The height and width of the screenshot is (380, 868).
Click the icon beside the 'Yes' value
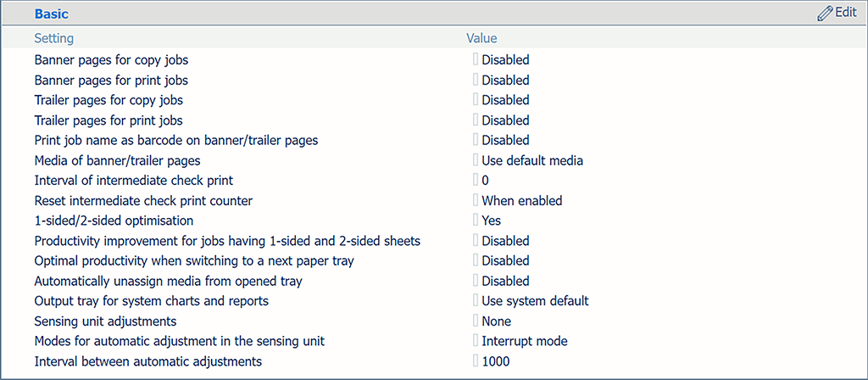click(476, 221)
